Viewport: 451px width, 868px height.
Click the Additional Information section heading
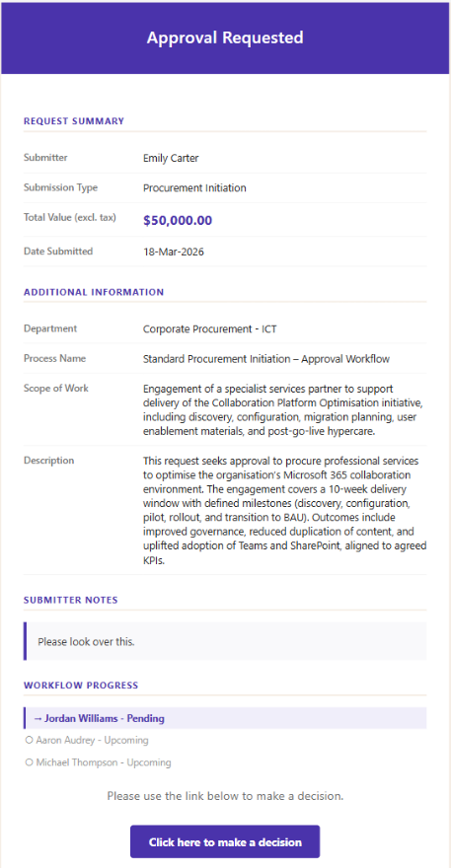[x=94, y=292]
